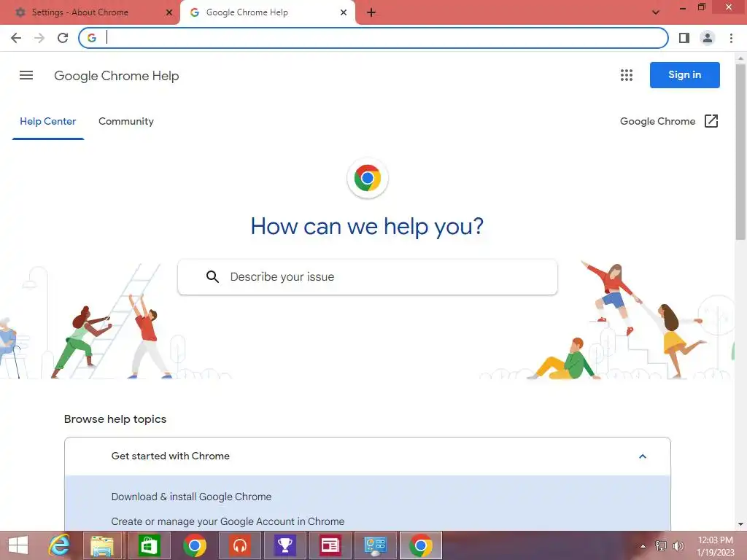
Task: Click the Google Chrome Help title
Action: [x=116, y=76]
